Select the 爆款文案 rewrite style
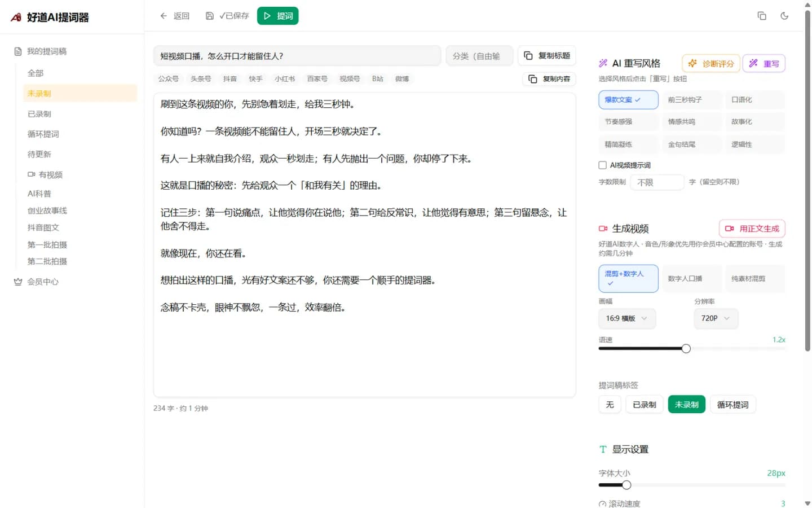The height and width of the screenshot is (508, 812). click(x=628, y=100)
